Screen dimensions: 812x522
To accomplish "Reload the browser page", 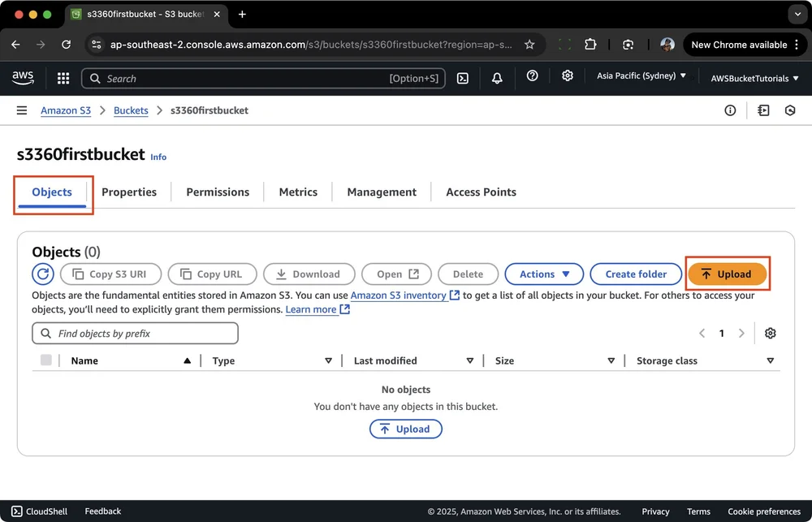I will coord(67,45).
